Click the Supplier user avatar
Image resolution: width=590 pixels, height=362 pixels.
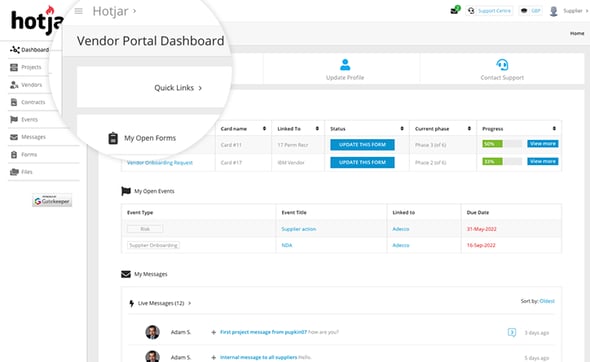pyautogui.click(x=554, y=11)
